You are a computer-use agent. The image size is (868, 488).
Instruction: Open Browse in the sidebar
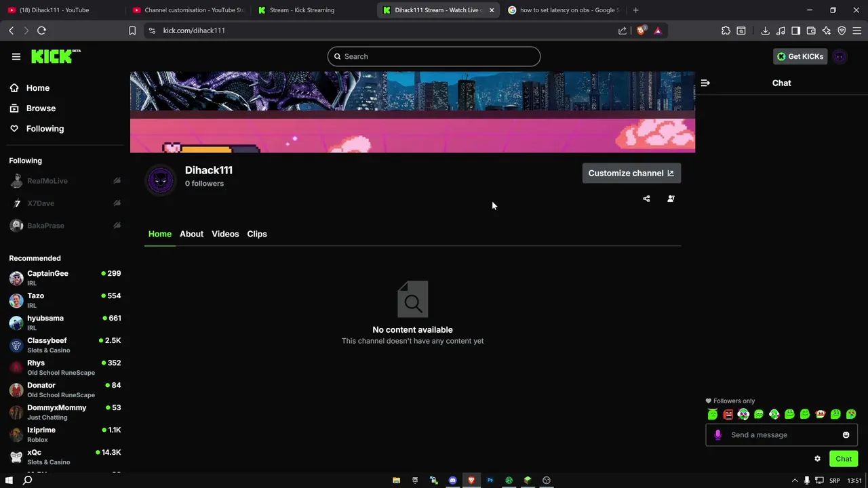33,108
